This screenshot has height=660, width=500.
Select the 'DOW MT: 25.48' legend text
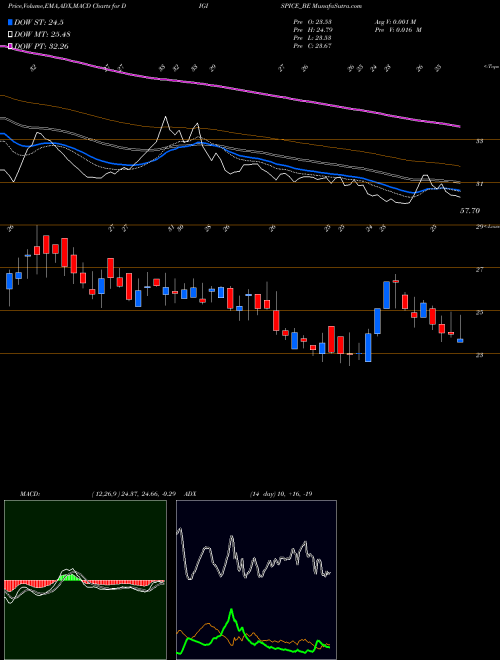click(x=42, y=35)
